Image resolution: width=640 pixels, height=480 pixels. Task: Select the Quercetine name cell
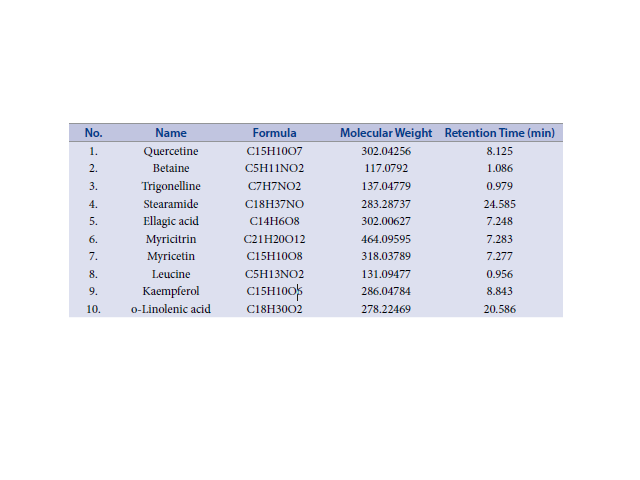click(171, 151)
